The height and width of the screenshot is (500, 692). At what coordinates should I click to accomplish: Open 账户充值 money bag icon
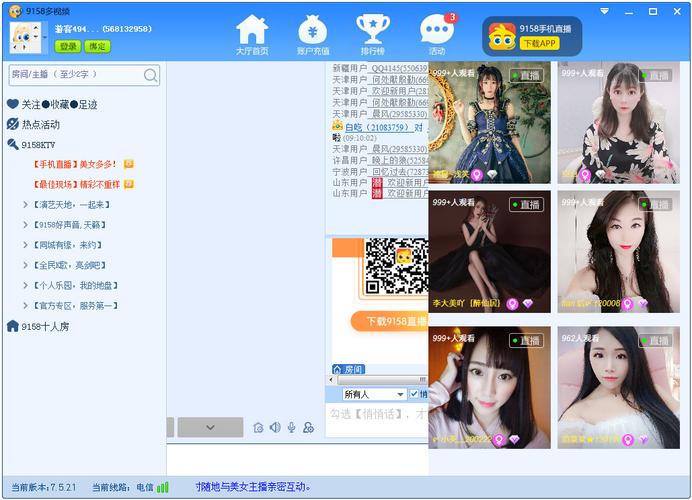click(x=312, y=30)
